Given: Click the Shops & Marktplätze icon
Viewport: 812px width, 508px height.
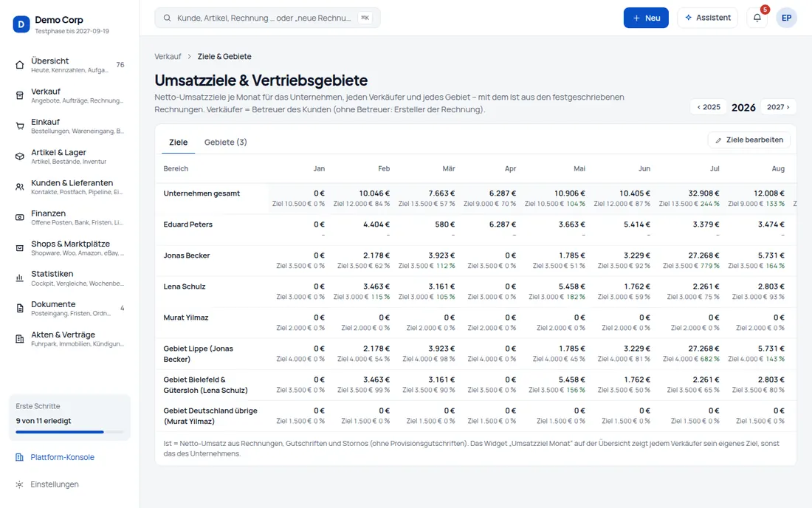Looking at the screenshot, I should 20,248.
